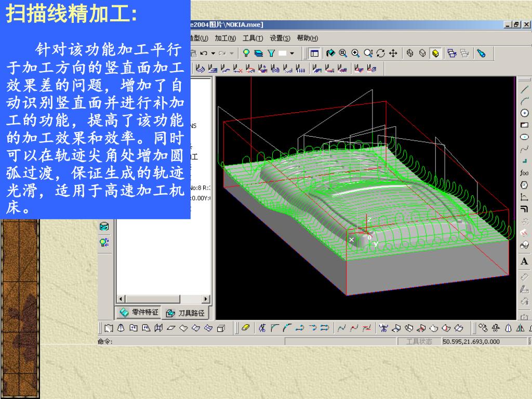Open the 帮助(H) help menu
532x399 pixels.
pyautogui.click(x=308, y=38)
